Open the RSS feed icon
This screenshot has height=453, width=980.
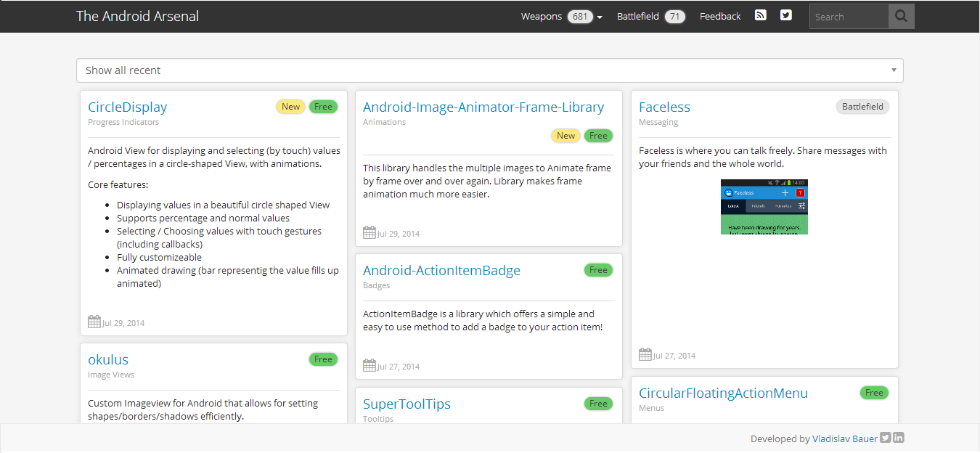click(x=760, y=15)
